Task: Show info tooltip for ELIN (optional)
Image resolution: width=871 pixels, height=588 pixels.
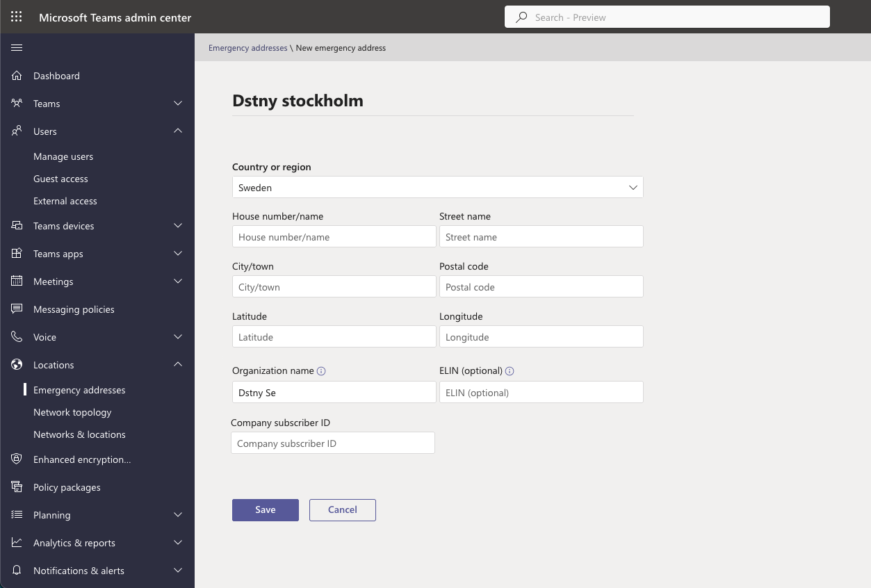Action: (510, 371)
